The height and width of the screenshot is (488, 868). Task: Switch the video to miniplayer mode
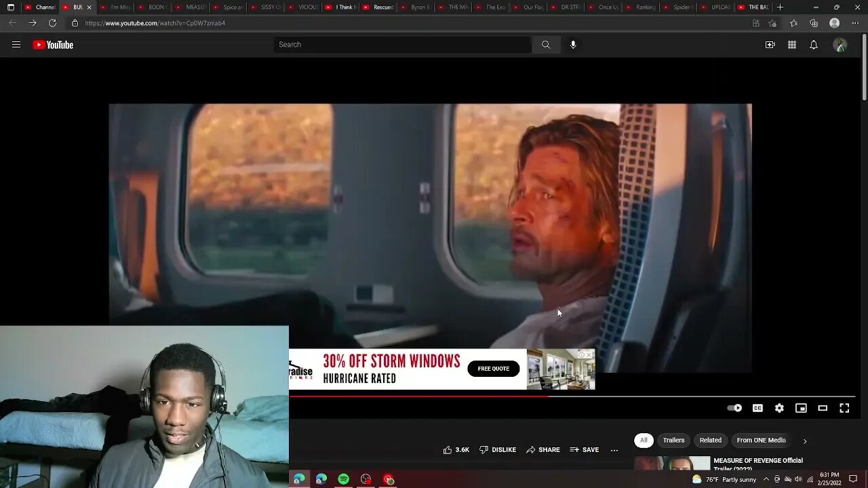pyautogui.click(x=801, y=408)
